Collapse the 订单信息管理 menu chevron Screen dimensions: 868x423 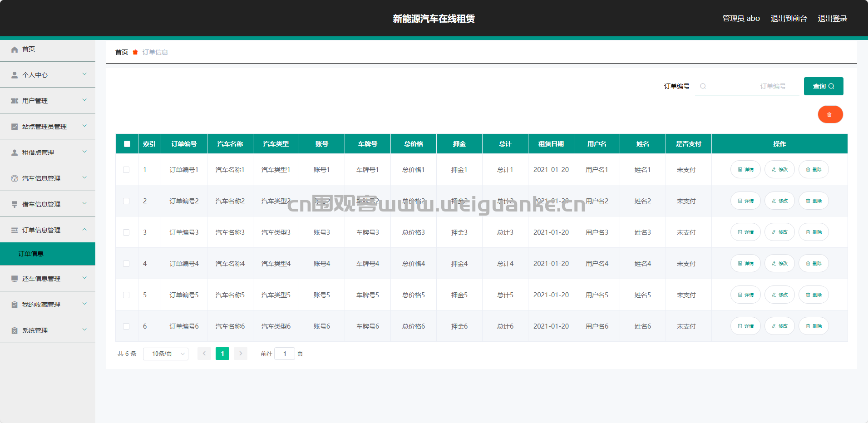click(x=84, y=229)
